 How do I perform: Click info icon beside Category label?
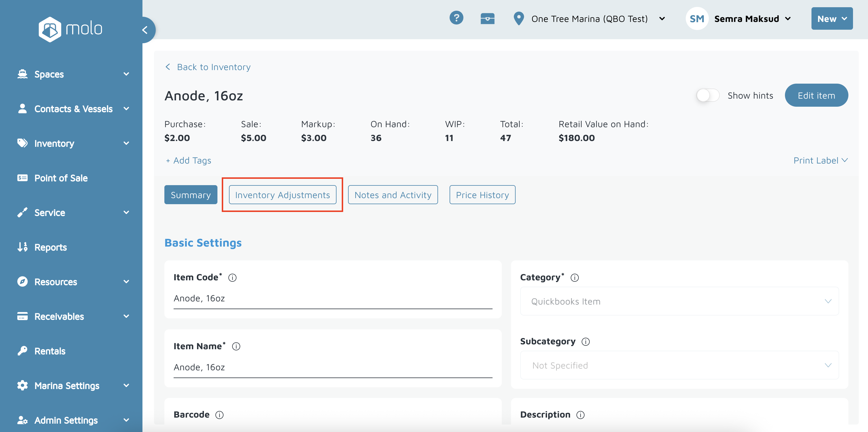574,278
